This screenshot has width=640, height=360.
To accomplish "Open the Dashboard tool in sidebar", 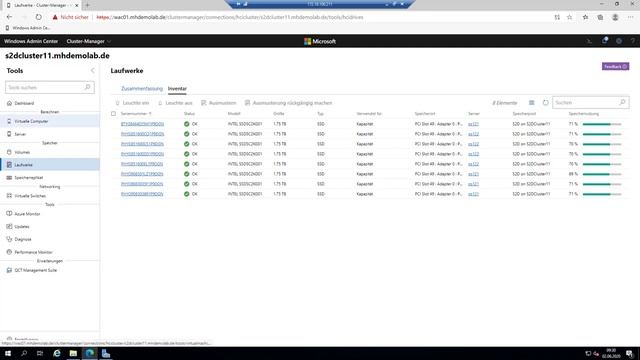I will tap(24, 103).
